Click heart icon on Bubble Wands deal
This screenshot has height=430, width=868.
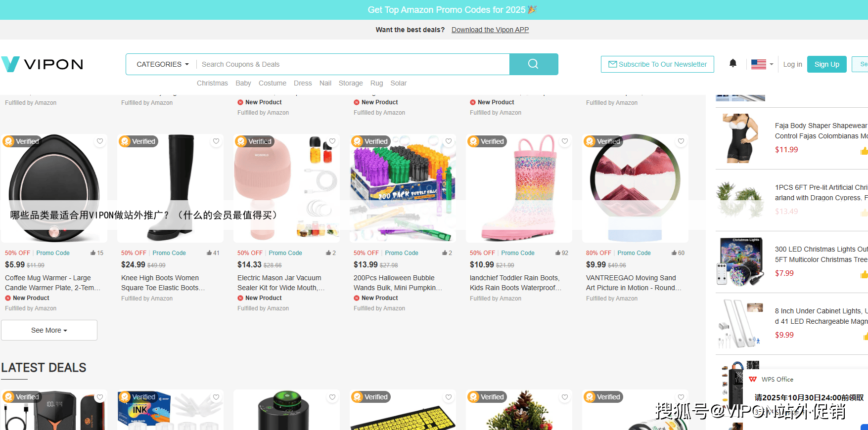click(449, 141)
